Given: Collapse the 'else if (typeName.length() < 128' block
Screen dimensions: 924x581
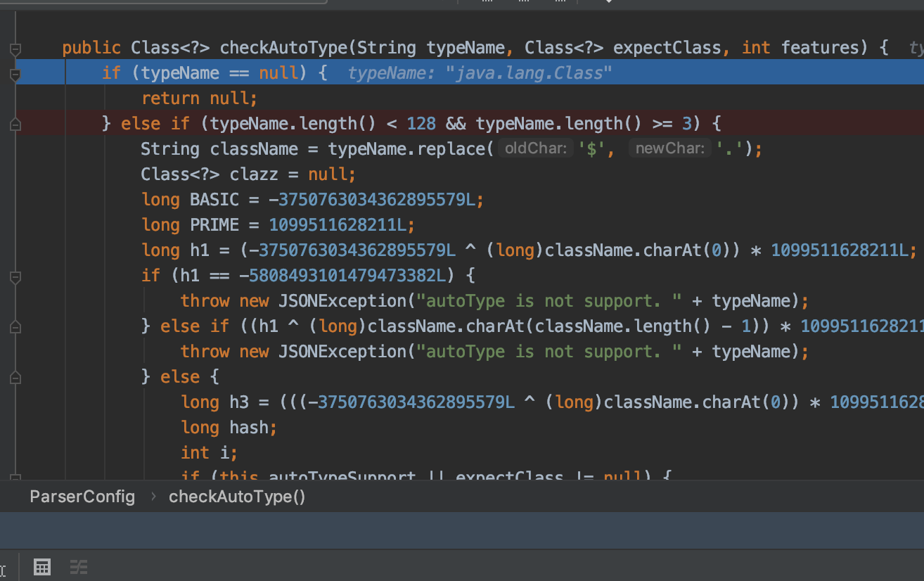Looking at the screenshot, I should [x=15, y=124].
